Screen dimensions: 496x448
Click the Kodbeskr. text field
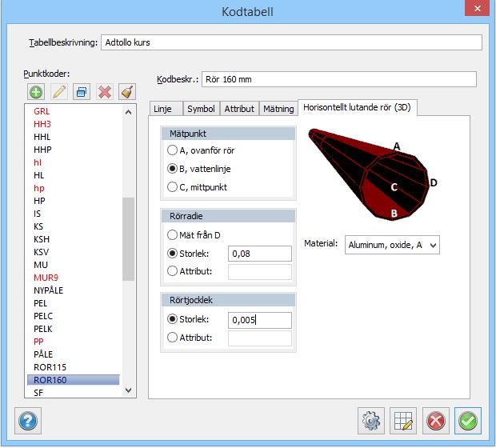338,79
